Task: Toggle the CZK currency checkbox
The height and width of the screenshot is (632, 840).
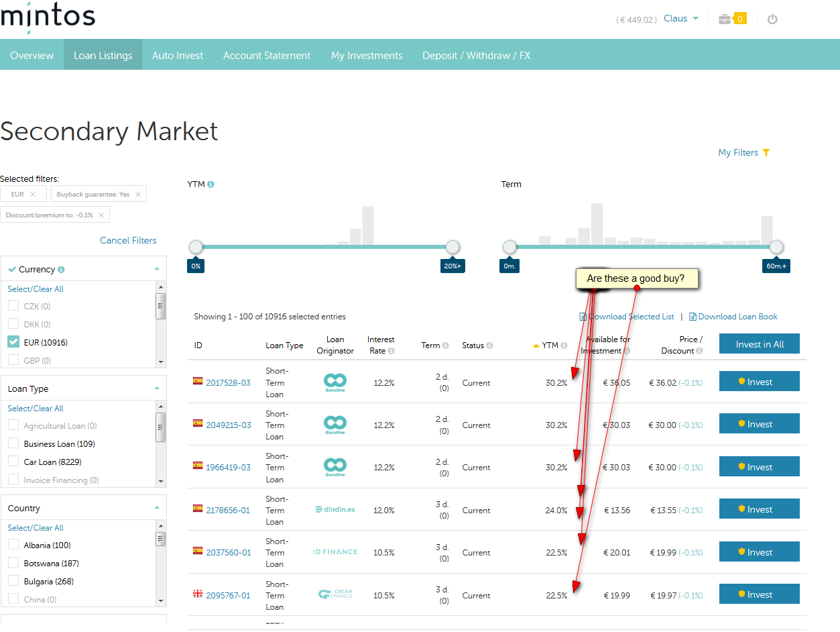Action: tap(13, 306)
